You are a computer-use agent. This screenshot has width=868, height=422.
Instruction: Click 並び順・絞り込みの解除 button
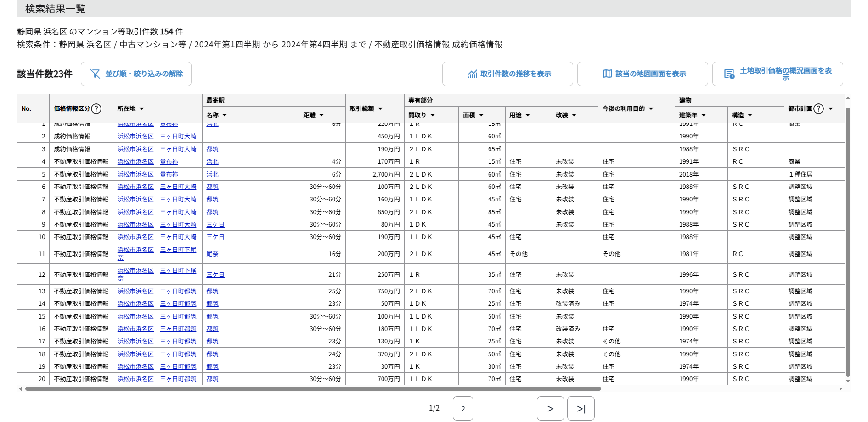tap(136, 74)
